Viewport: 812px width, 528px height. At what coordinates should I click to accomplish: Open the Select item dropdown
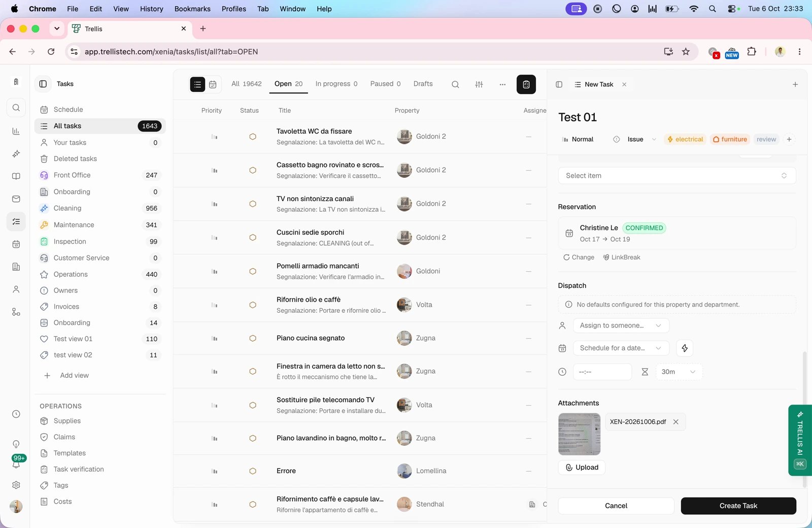coord(677,176)
